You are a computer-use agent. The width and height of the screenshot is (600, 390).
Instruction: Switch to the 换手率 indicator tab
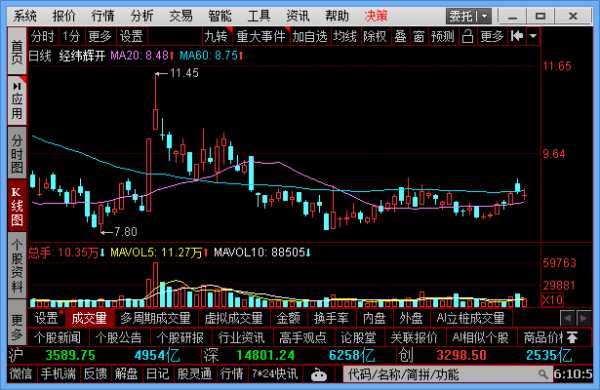coord(331,318)
